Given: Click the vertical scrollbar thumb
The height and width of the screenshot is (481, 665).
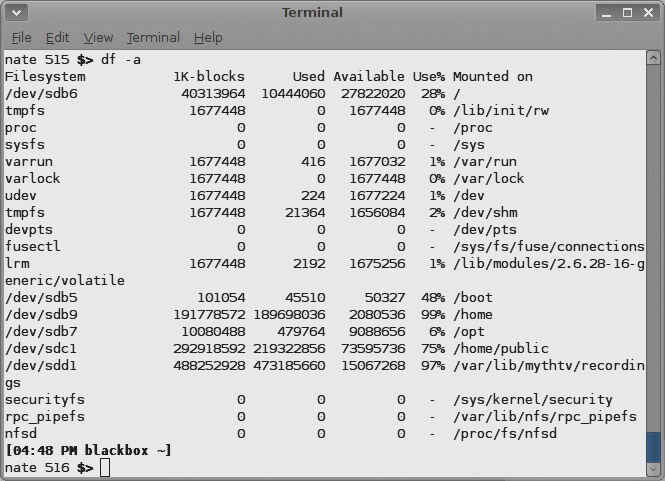Looking at the screenshot, I should click(x=653, y=447).
